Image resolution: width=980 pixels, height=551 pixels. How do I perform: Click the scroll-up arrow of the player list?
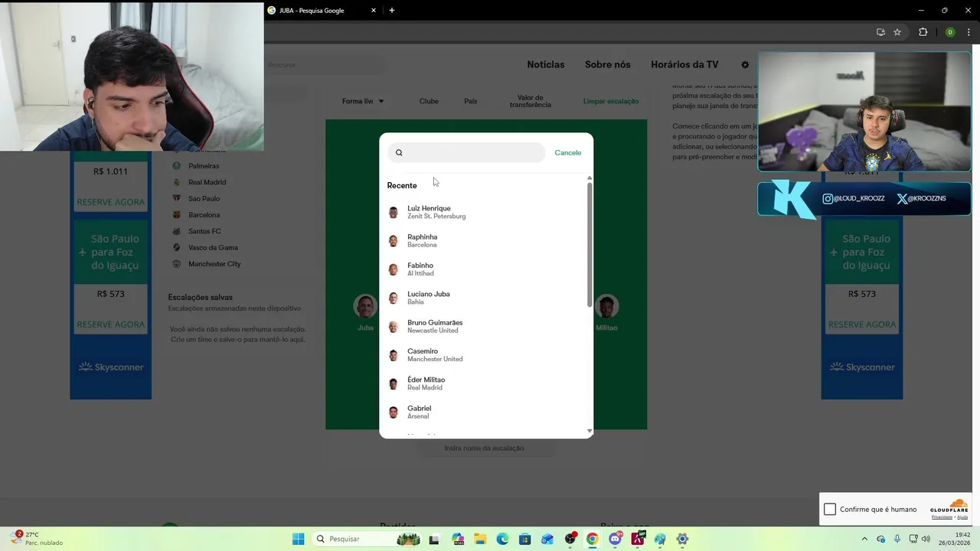point(590,178)
